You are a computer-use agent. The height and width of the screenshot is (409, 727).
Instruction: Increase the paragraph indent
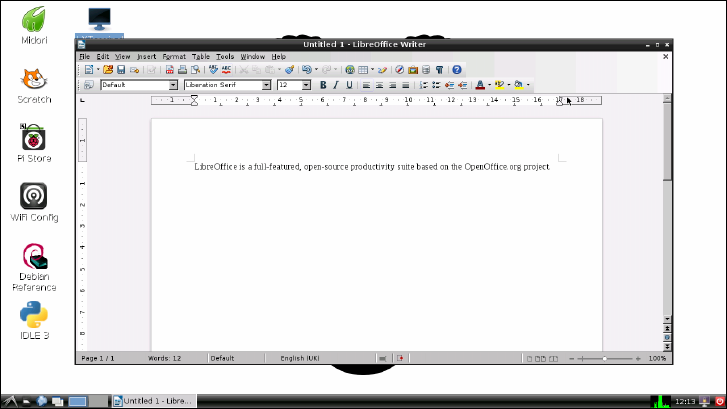[x=462, y=85]
